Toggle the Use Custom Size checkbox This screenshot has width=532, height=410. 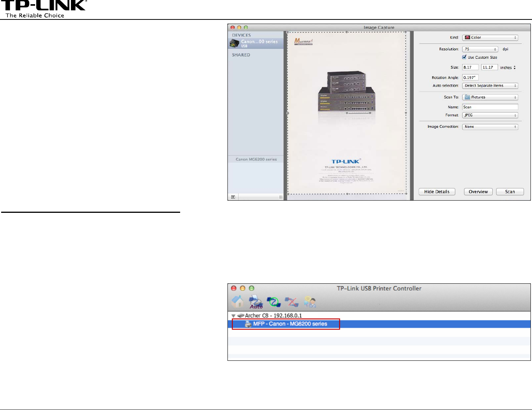[464, 57]
